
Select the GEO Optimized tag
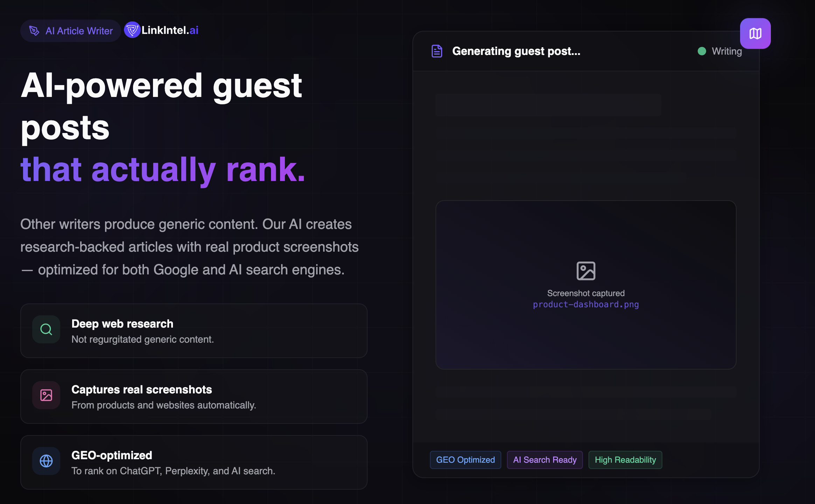(465, 460)
